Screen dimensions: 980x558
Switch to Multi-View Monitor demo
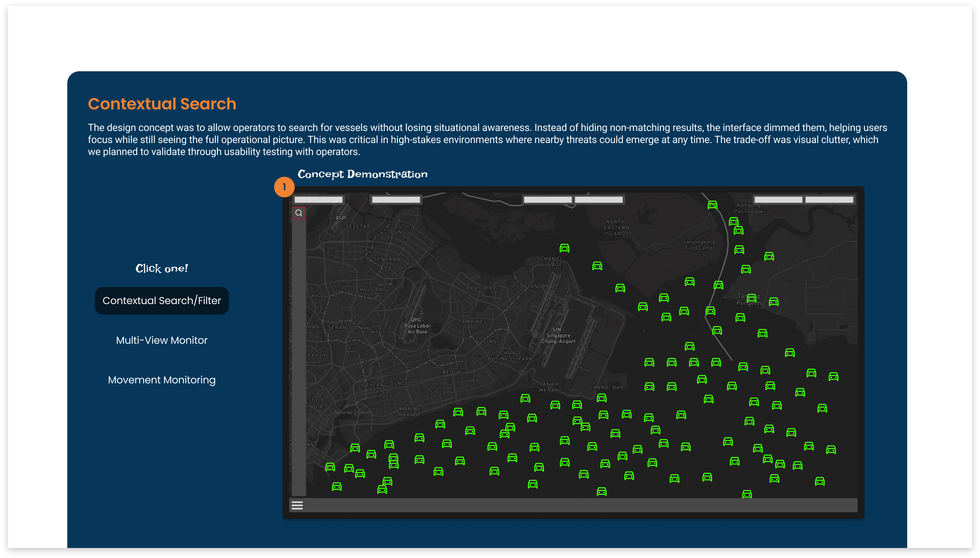click(x=161, y=340)
